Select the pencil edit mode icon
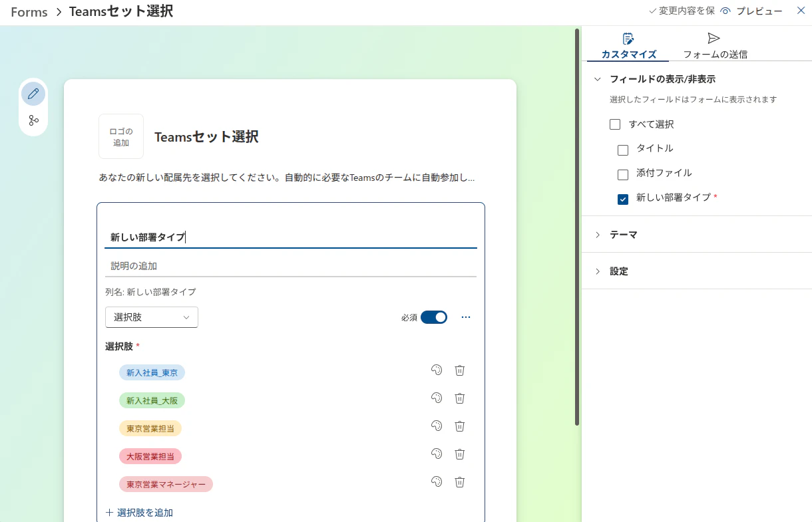 (33, 94)
